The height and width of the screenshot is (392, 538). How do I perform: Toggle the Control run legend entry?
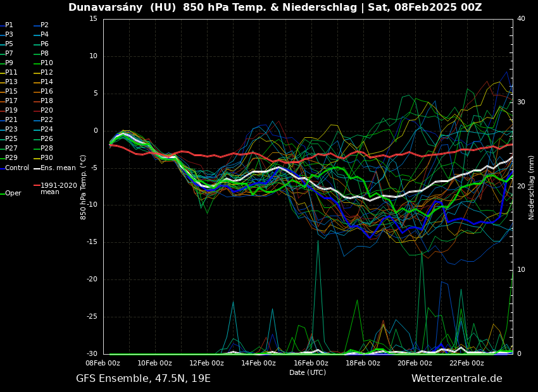[17, 168]
